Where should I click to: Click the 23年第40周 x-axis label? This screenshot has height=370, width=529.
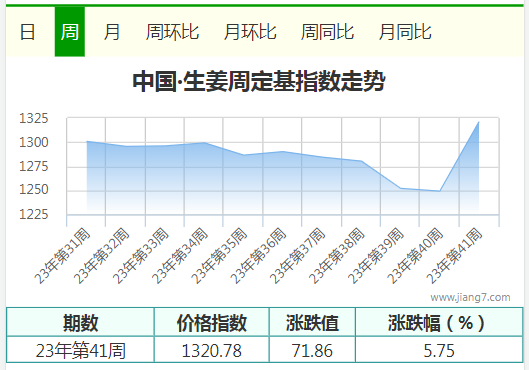(x=415, y=256)
